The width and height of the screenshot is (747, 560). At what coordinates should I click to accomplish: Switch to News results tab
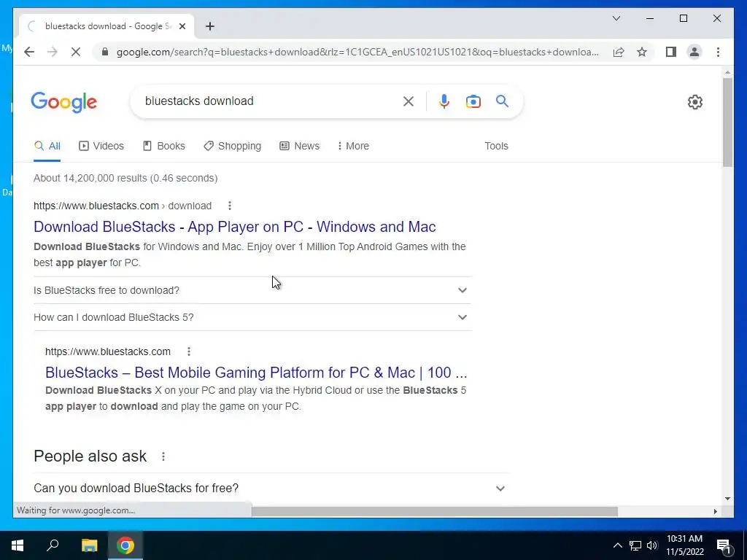[x=300, y=146]
